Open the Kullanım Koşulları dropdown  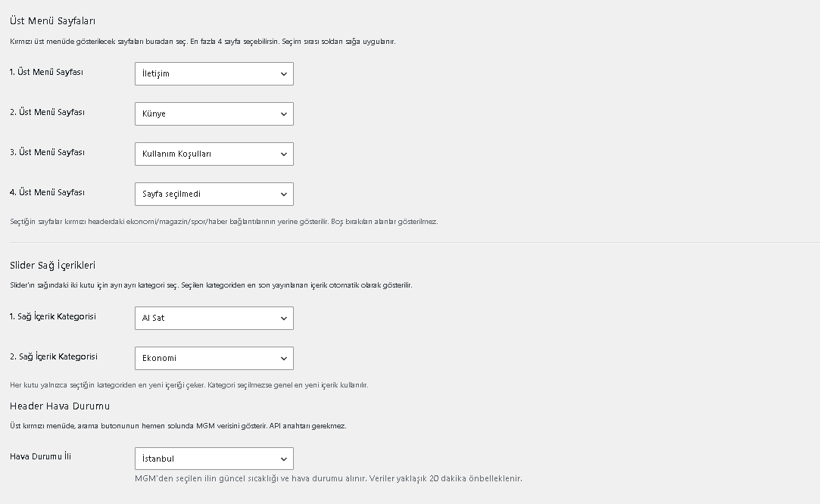click(x=214, y=154)
